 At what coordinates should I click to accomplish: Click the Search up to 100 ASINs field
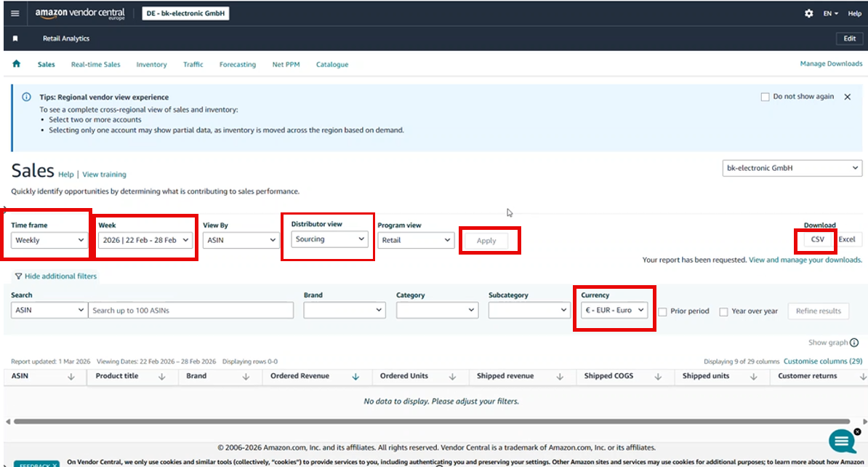click(190, 311)
